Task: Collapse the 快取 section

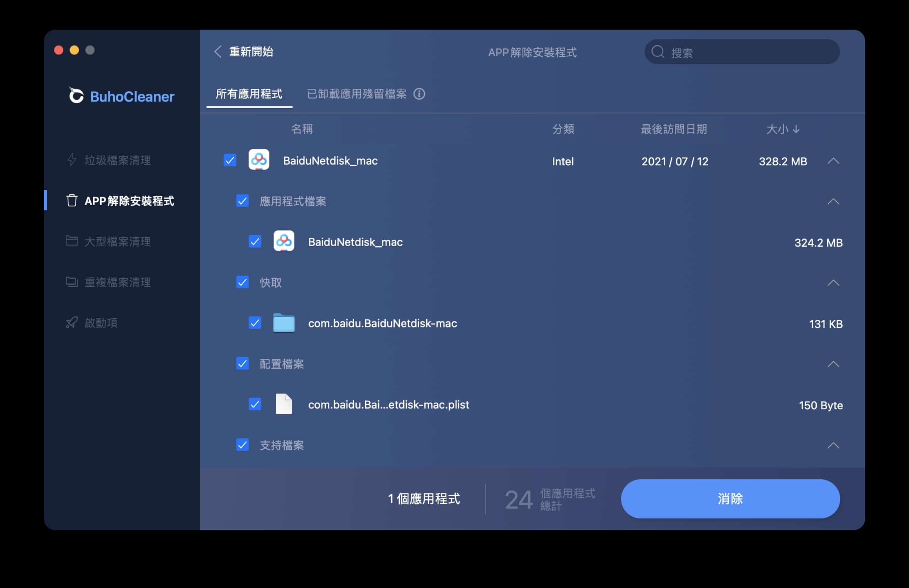Action: [834, 283]
